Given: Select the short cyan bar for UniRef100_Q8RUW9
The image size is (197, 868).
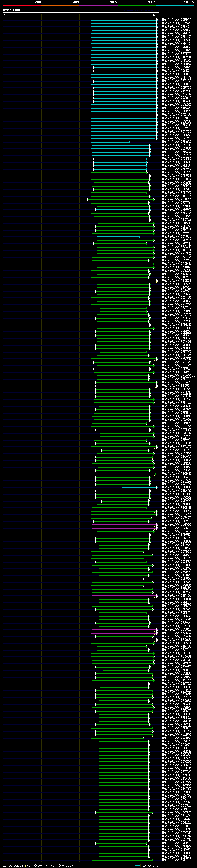Looking at the screenshot, I should 140,487.
